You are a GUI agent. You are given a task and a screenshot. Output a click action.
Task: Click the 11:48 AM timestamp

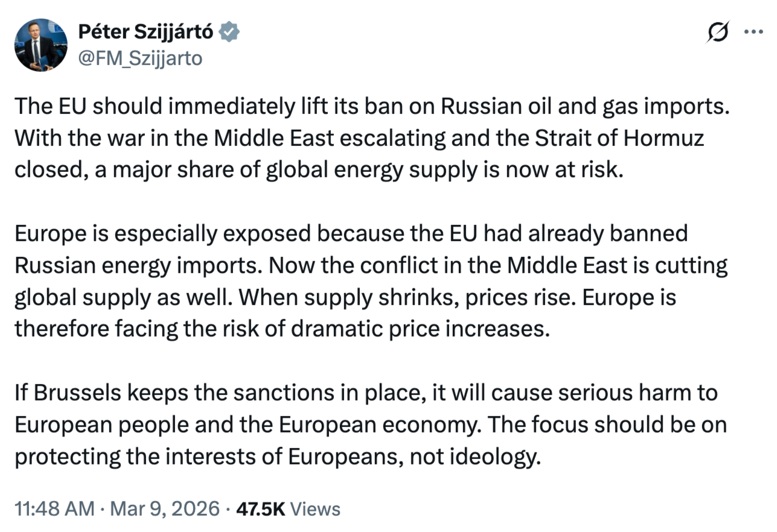pyautogui.click(x=54, y=508)
